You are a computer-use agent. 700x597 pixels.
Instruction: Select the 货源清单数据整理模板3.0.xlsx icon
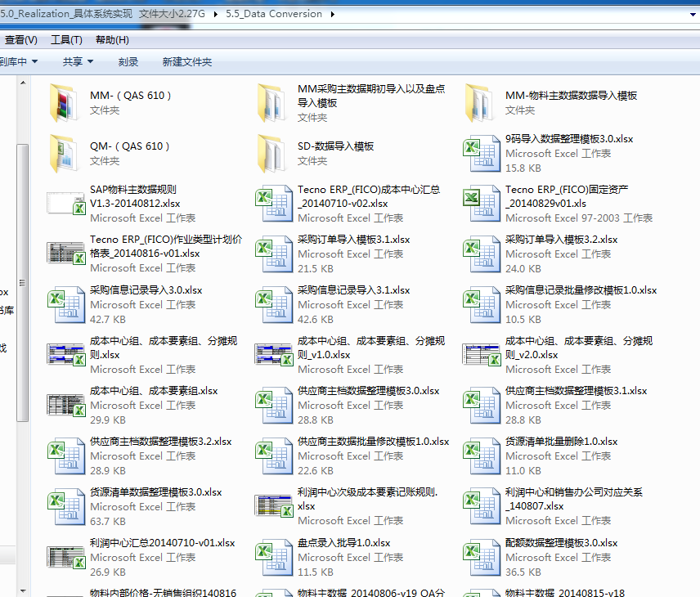pyautogui.click(x=66, y=506)
